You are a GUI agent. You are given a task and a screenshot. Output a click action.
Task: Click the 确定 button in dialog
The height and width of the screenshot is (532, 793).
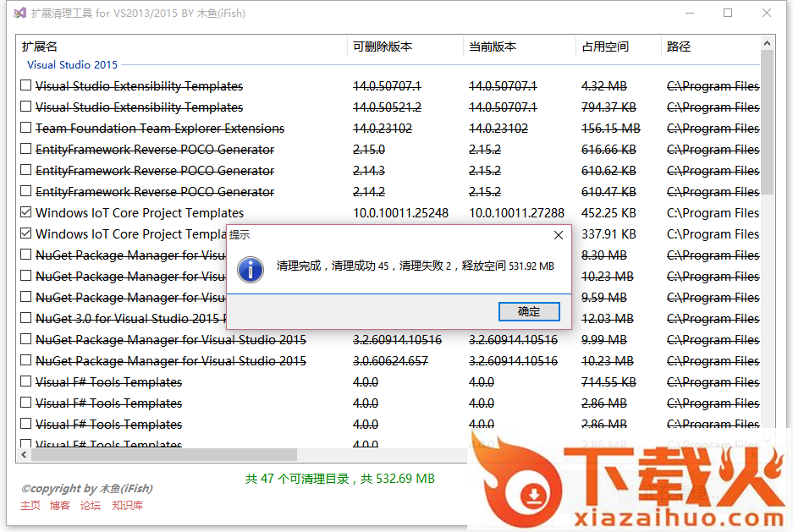(x=529, y=311)
